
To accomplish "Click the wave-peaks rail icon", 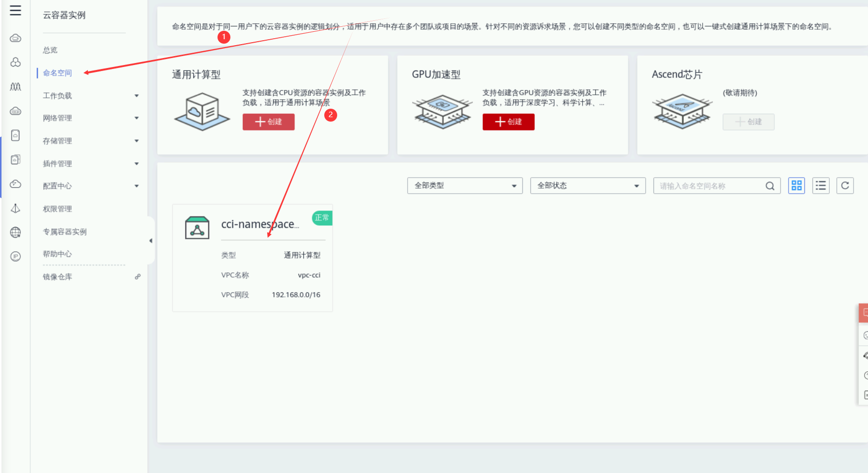I will [15, 87].
